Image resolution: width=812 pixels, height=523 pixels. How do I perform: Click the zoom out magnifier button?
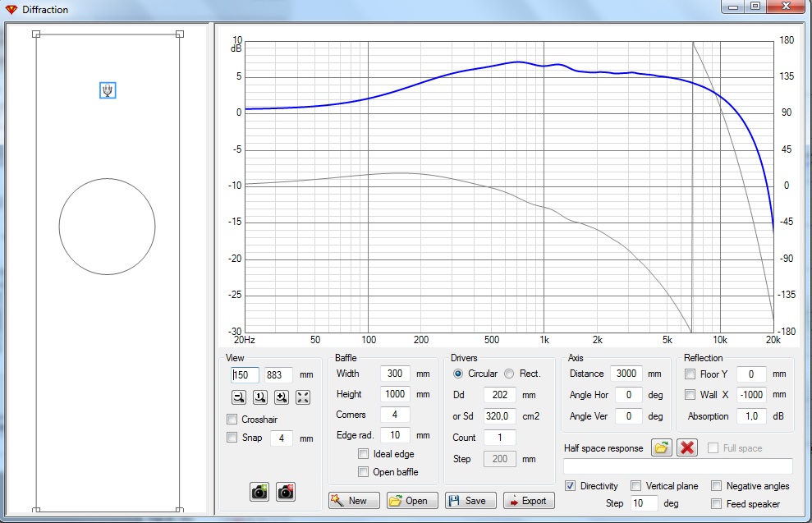click(239, 397)
